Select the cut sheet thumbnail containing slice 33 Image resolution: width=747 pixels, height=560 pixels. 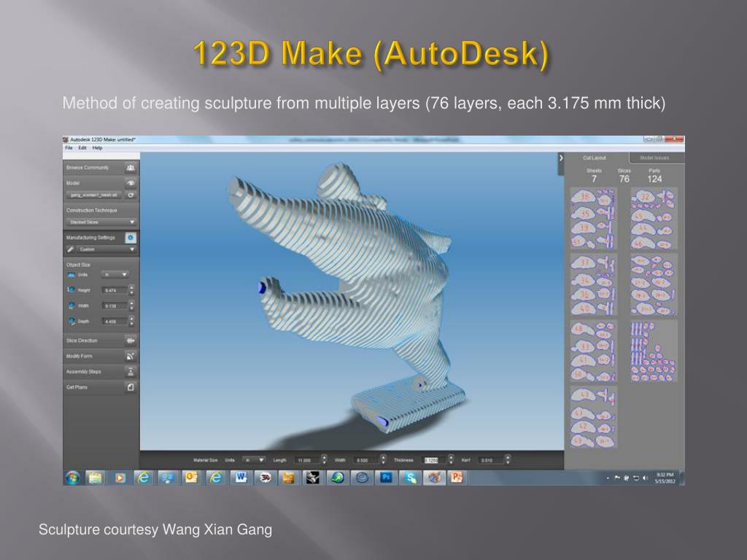594,351
